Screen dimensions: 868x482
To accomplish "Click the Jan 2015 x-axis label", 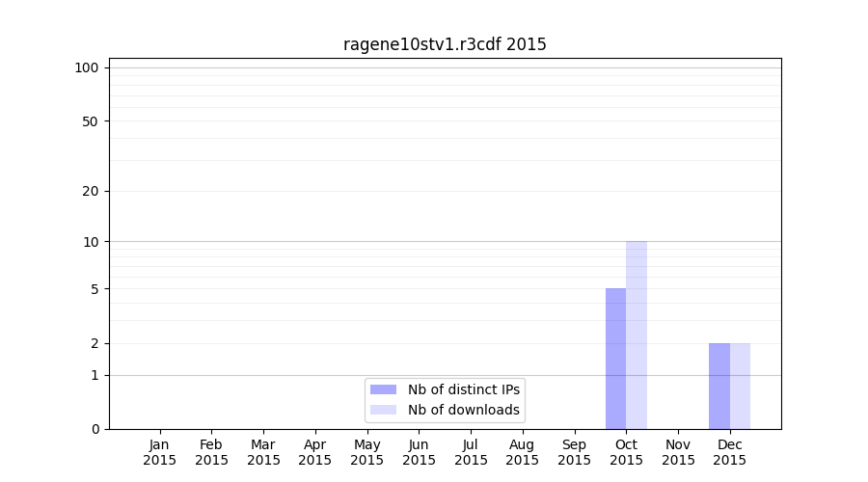I will pos(160,452).
